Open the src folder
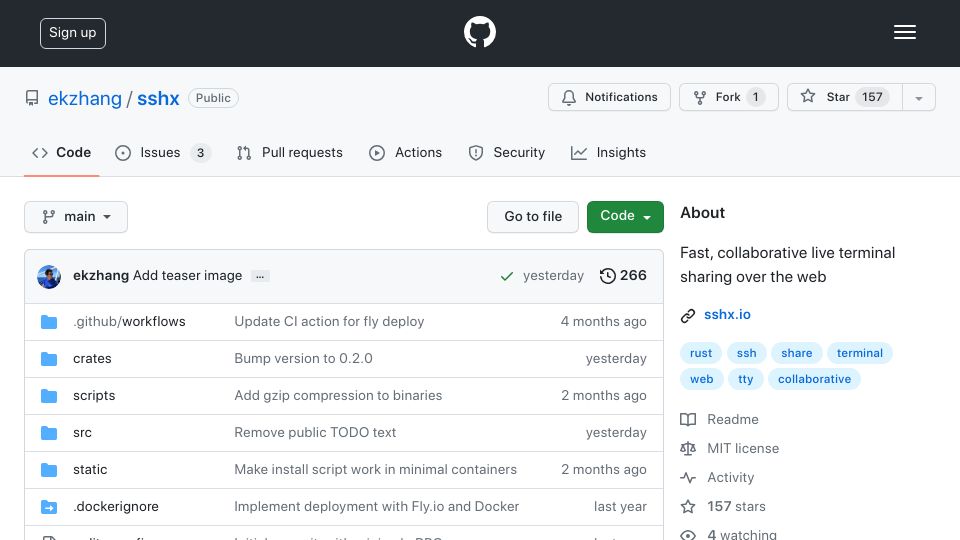The height and width of the screenshot is (540, 960). [82, 433]
